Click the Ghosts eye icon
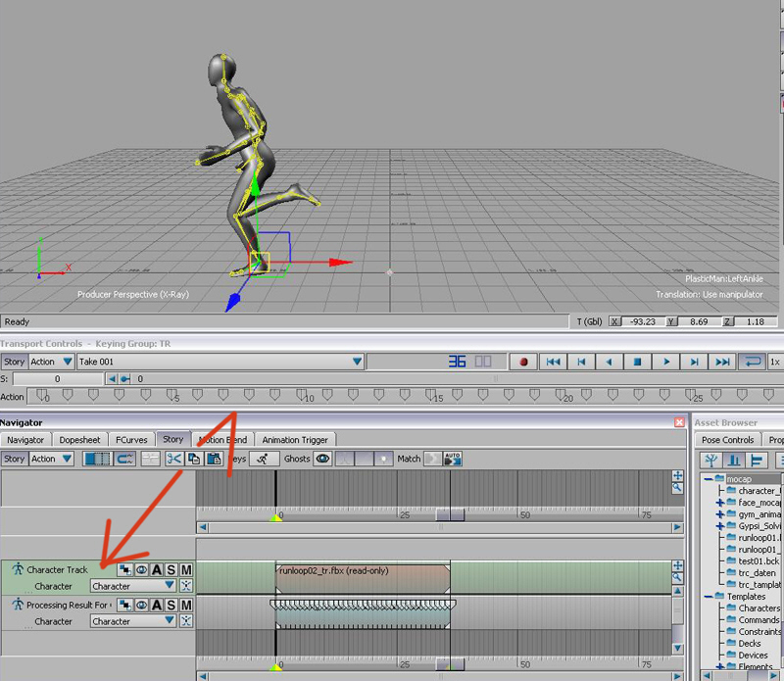This screenshot has height=681, width=784. click(x=321, y=459)
